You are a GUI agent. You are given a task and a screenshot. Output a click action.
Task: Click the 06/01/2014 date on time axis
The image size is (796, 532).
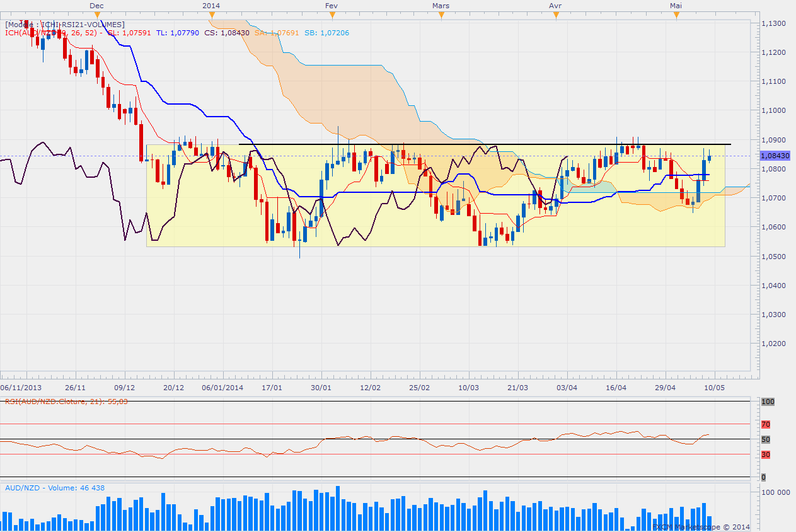click(x=222, y=387)
